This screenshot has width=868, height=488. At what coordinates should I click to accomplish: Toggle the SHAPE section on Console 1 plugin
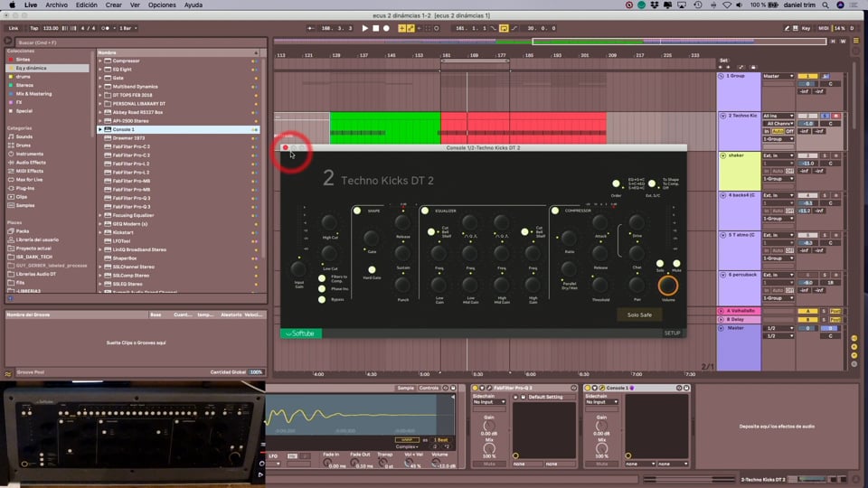357,211
